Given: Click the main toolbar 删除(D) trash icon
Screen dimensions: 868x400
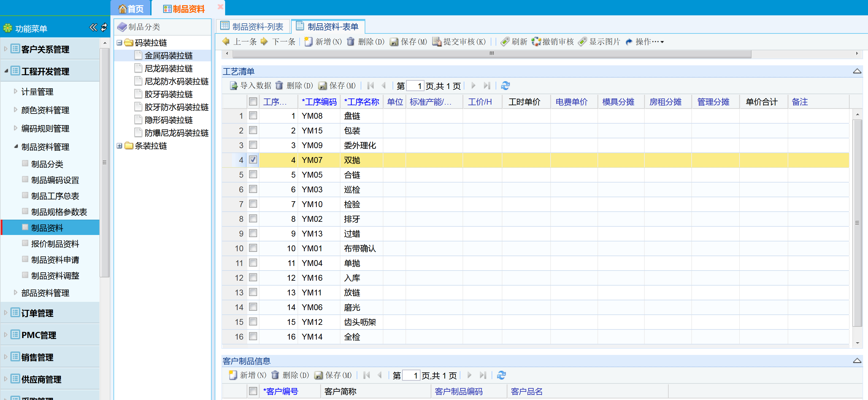Looking at the screenshot, I should 351,41.
